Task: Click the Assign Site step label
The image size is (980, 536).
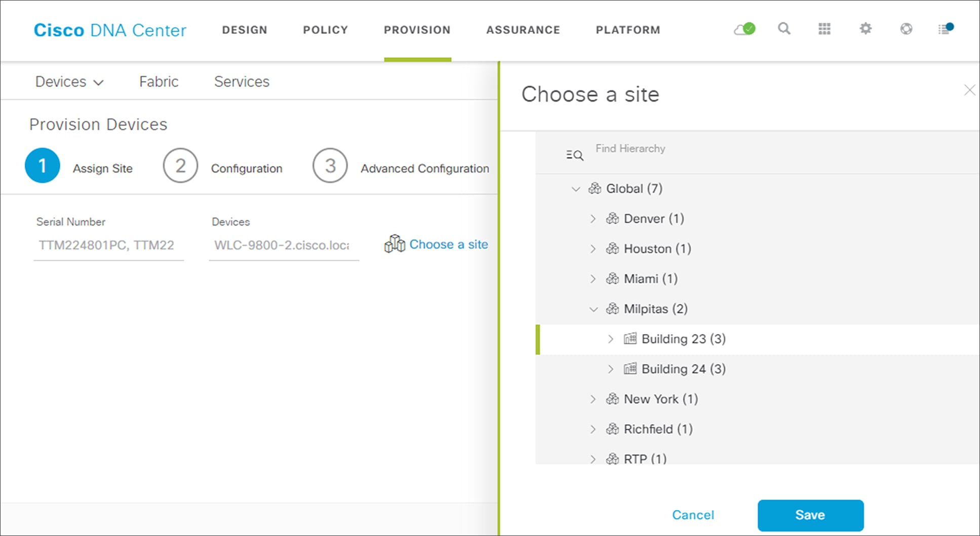Action: 103,169
